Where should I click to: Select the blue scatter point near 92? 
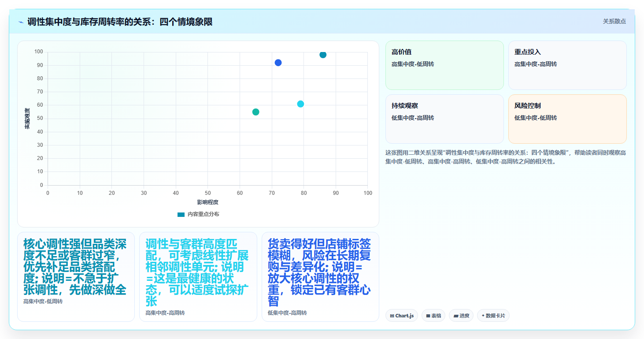pos(278,63)
